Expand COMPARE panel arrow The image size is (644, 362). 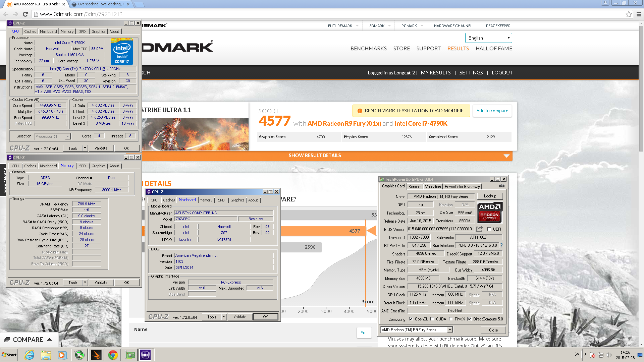pyautogui.click(x=50, y=340)
